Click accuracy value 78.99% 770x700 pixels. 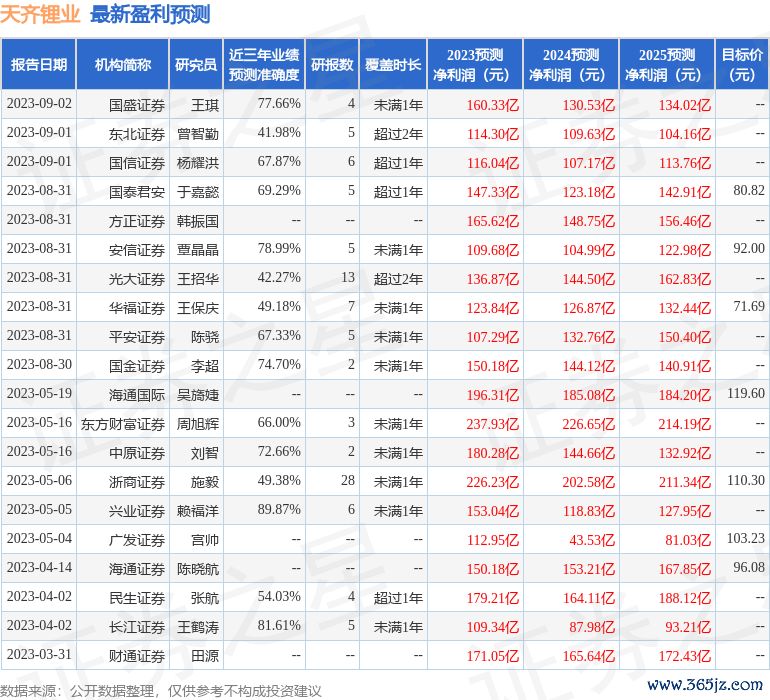coord(279,249)
